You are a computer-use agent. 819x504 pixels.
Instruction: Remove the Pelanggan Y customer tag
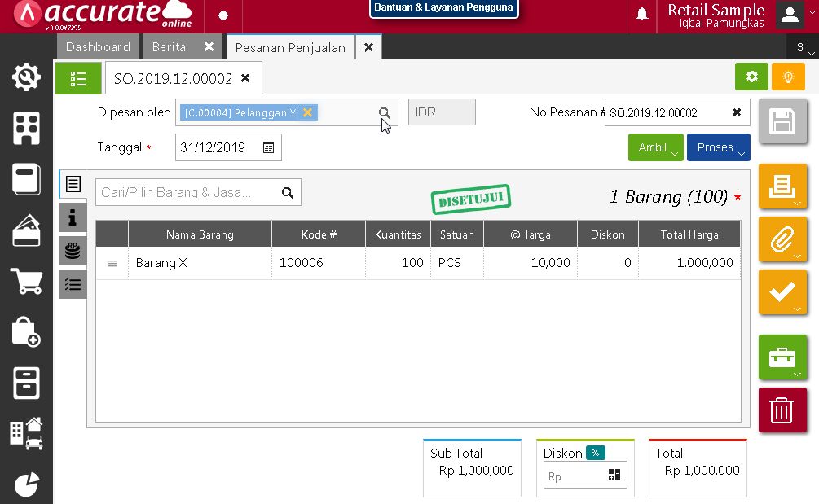(x=307, y=112)
